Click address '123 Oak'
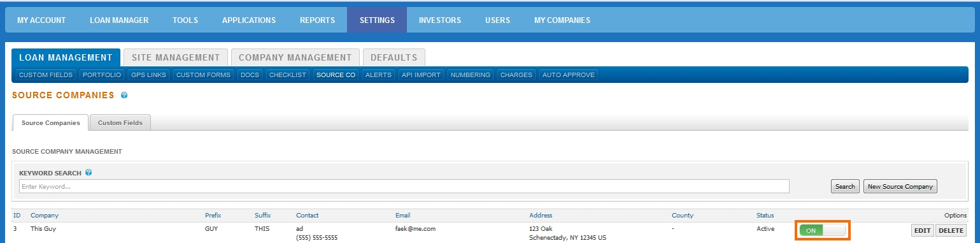 tap(543, 228)
